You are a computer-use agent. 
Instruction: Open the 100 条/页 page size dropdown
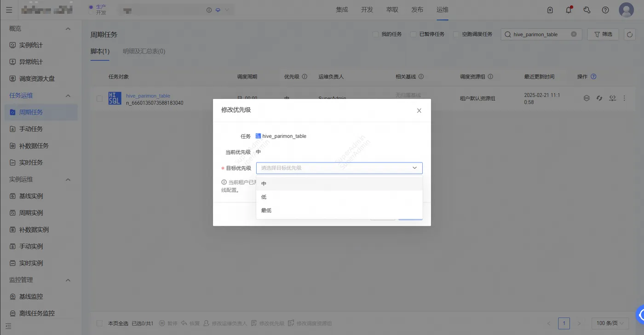pos(611,323)
